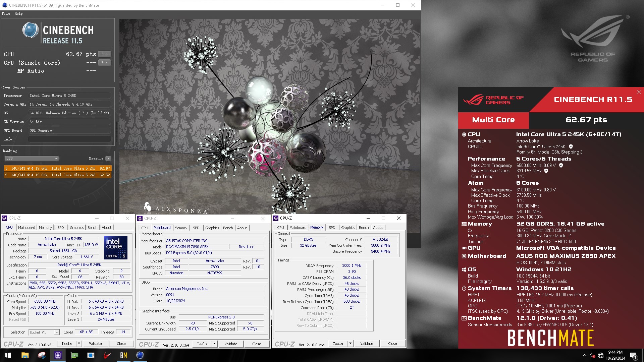
Task: Toggle the ranking Details arrow button
Action: click(108, 159)
